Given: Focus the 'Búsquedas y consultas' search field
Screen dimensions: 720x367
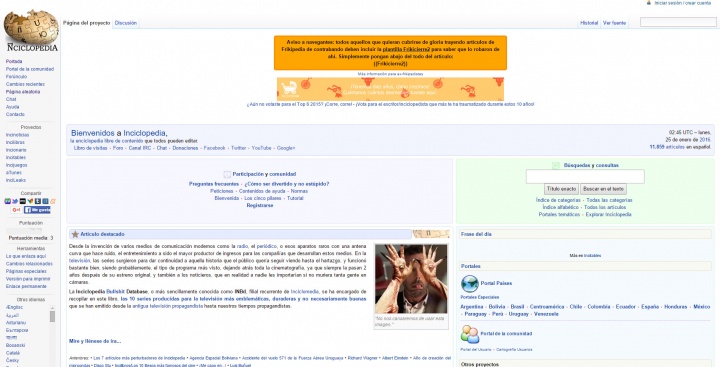Looking at the screenshot, I should pos(585,176).
